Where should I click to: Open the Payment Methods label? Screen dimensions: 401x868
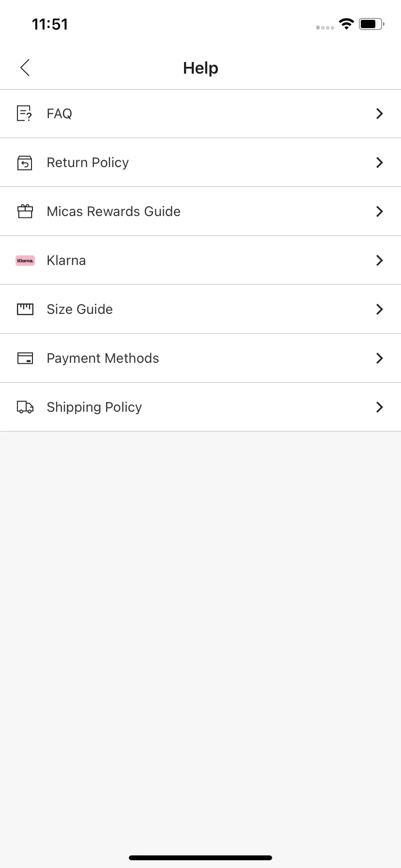point(103,358)
